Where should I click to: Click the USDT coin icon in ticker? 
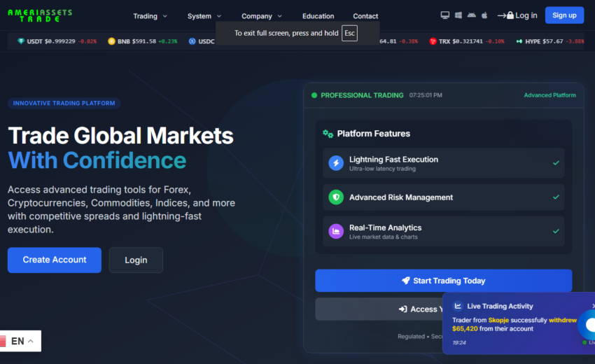(x=21, y=41)
